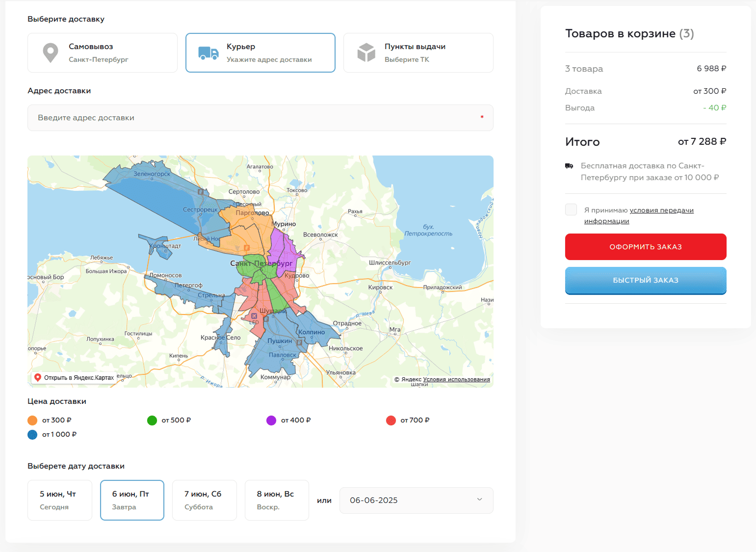Viewport: 756px width, 552px height.
Task: Click the Самовывоз location pin icon
Action: coord(51,53)
